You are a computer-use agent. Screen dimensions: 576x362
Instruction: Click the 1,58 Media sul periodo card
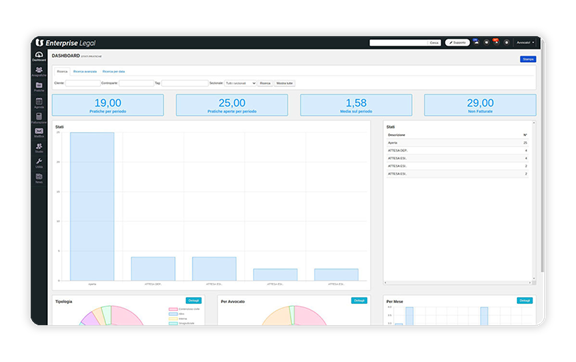[x=356, y=105]
